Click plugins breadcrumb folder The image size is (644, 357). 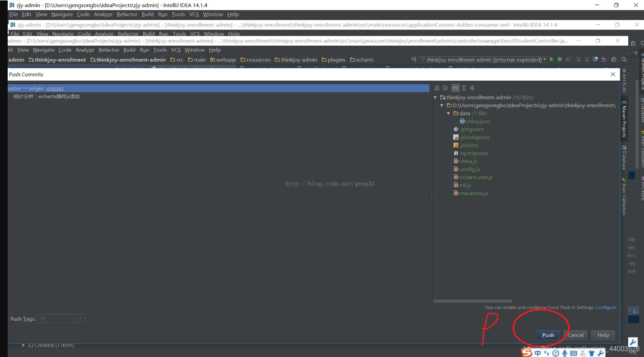(334, 60)
